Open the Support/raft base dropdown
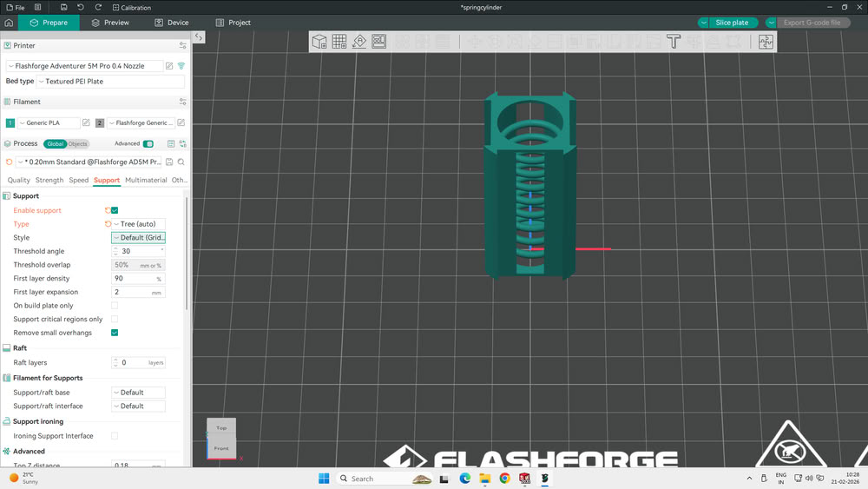 pos(138,393)
